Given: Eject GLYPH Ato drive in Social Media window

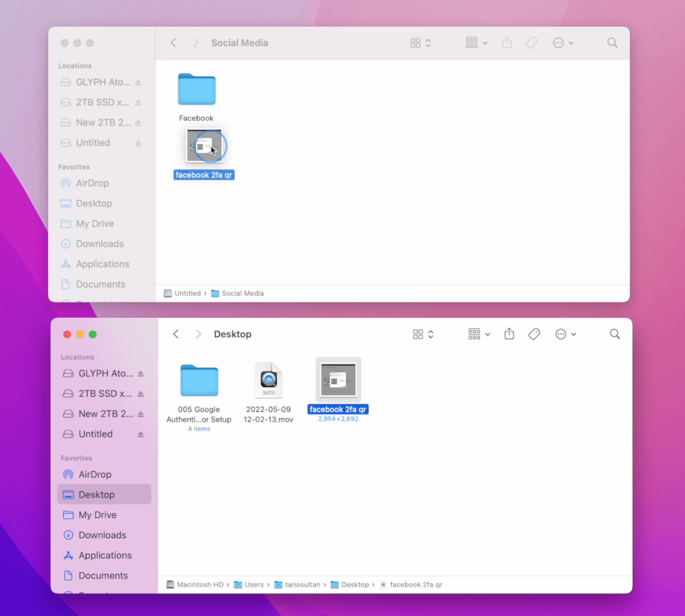Looking at the screenshot, I should 138,82.
